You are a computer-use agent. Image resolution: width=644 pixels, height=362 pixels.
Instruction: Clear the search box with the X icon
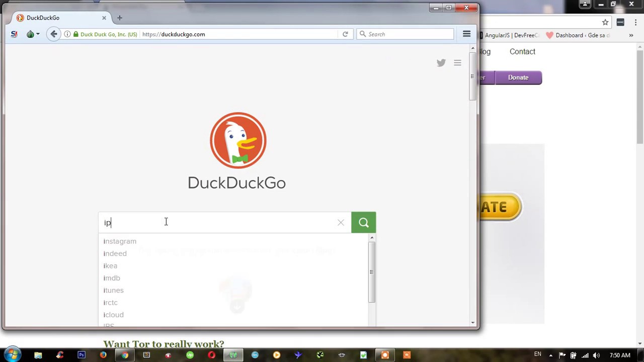pyautogui.click(x=341, y=223)
